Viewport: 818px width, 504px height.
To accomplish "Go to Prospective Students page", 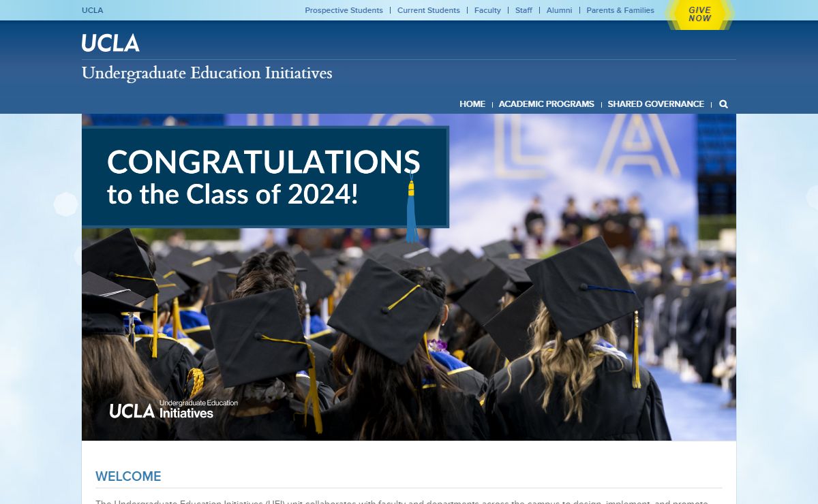I will point(344,10).
